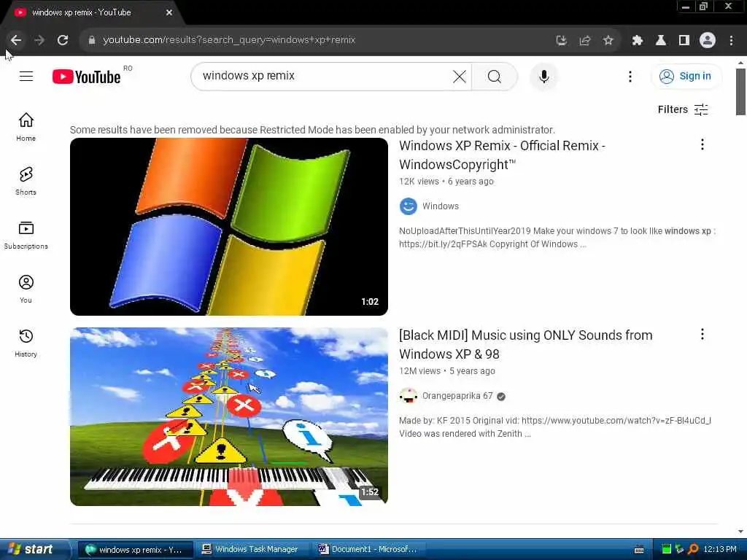Toggle the Chrome side panel icon

point(684,41)
